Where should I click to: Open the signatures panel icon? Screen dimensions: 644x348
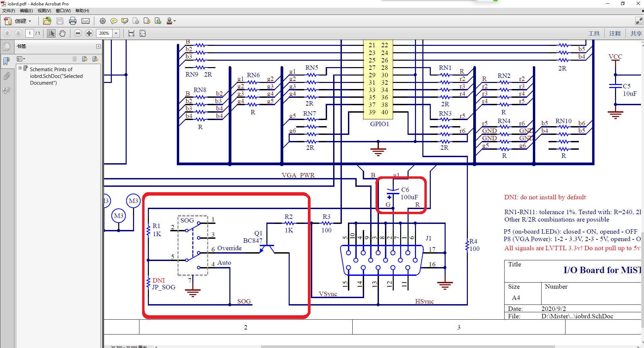pos(6,90)
